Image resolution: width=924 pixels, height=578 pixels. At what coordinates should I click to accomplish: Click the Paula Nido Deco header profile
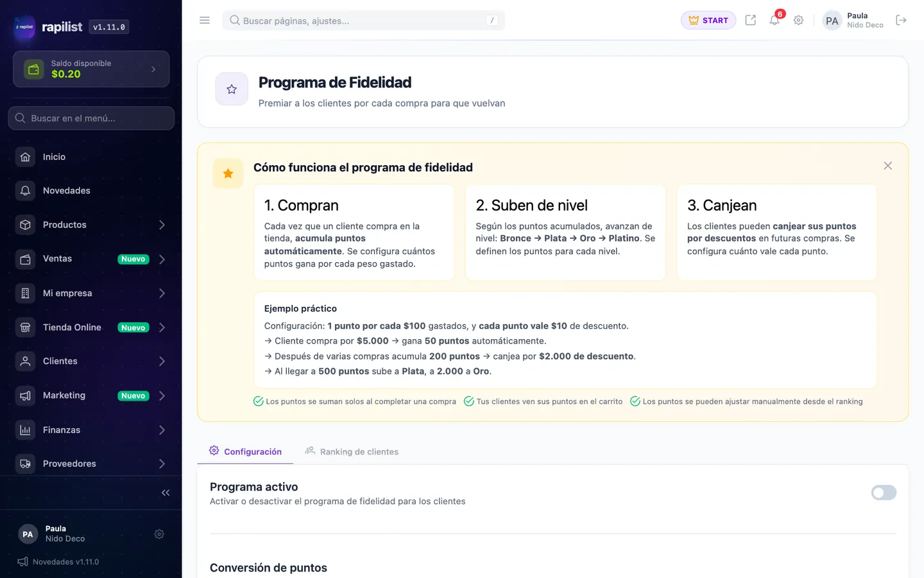(x=853, y=21)
